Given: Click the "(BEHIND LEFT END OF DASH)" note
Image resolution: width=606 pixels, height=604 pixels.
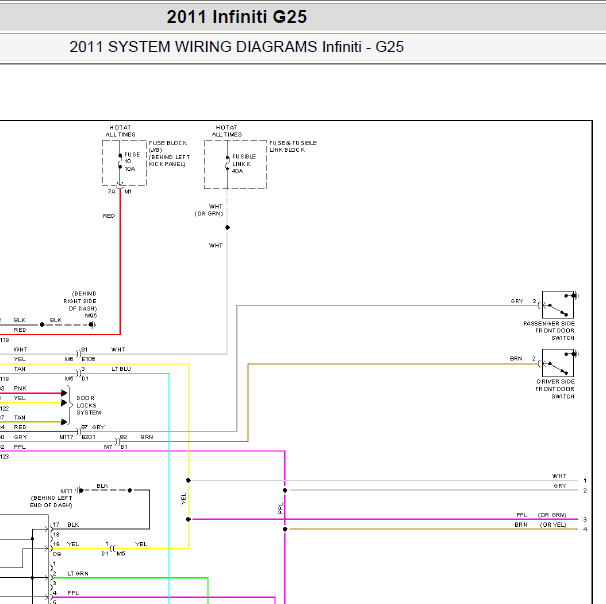Looking at the screenshot, I should point(51,502).
